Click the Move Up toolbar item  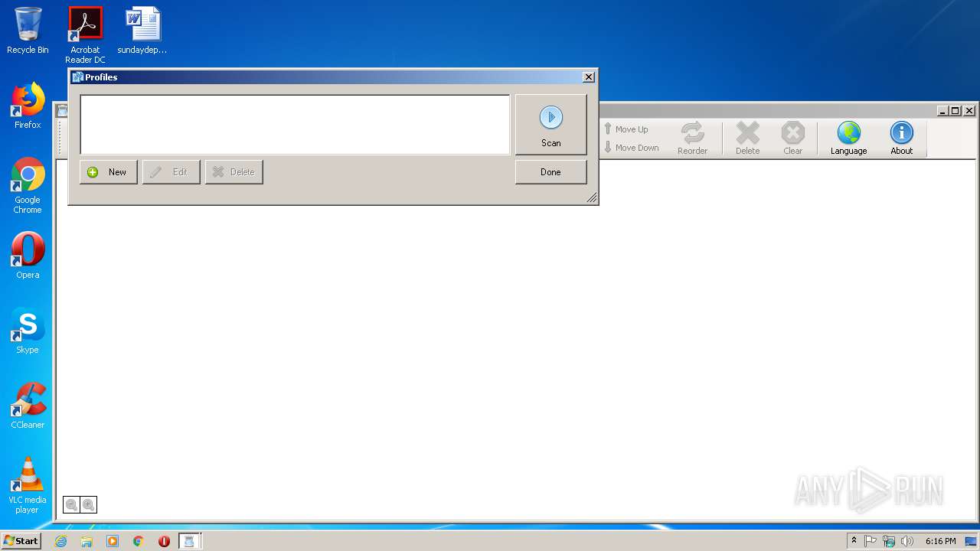[x=626, y=129]
